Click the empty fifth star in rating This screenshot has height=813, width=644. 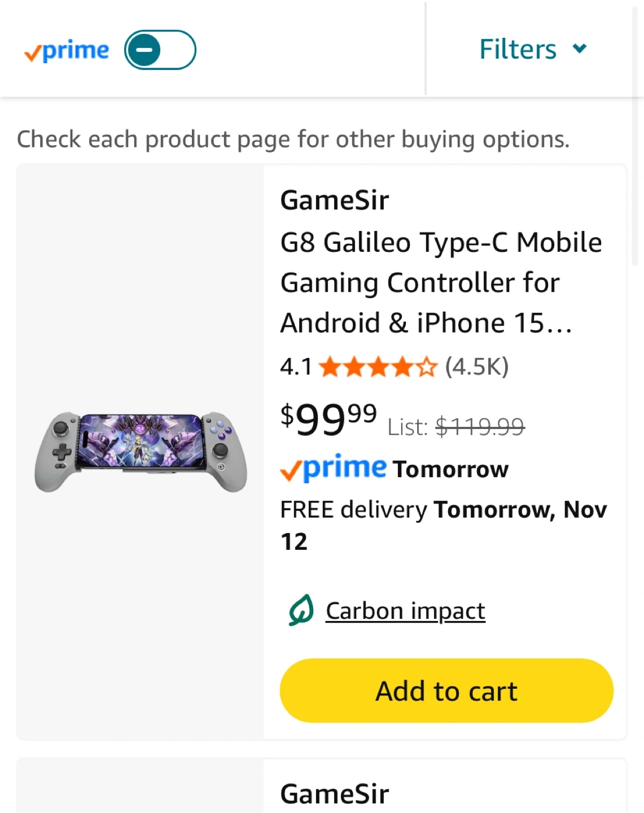(428, 367)
